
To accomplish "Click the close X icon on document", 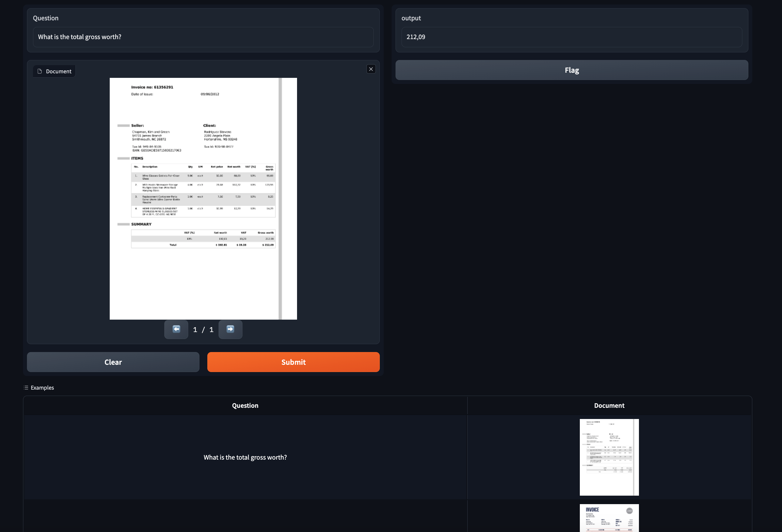I will pyautogui.click(x=371, y=69).
